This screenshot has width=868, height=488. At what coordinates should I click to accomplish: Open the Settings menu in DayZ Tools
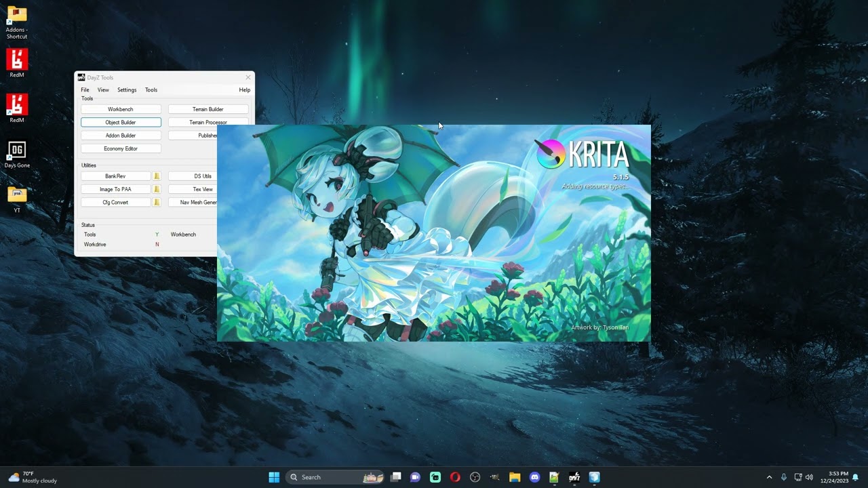[x=127, y=89]
